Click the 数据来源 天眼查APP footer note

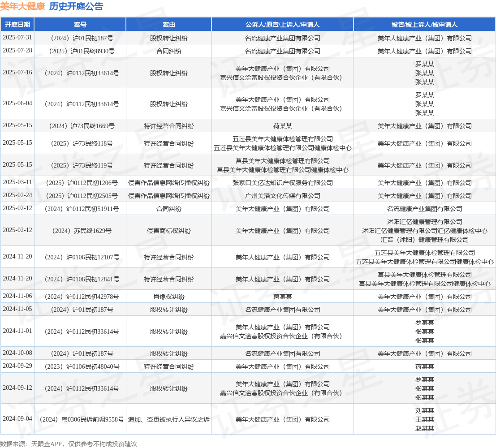click(x=68, y=444)
